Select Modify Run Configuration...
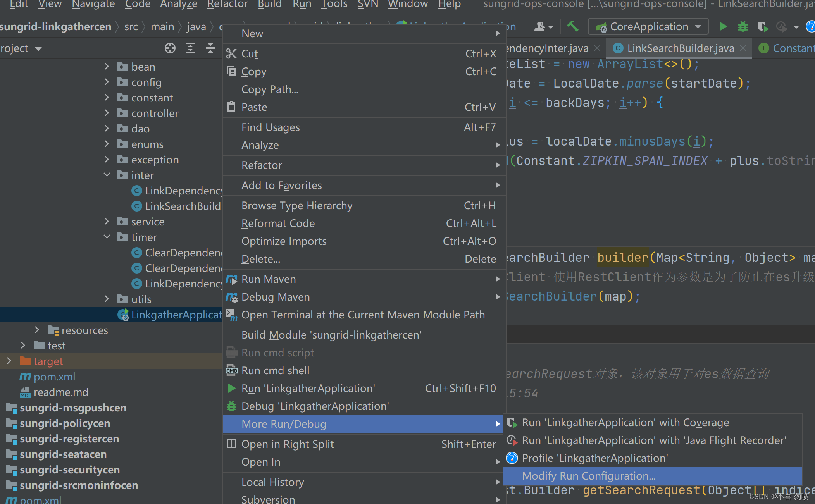This screenshot has height=504, width=815. (x=653, y=476)
